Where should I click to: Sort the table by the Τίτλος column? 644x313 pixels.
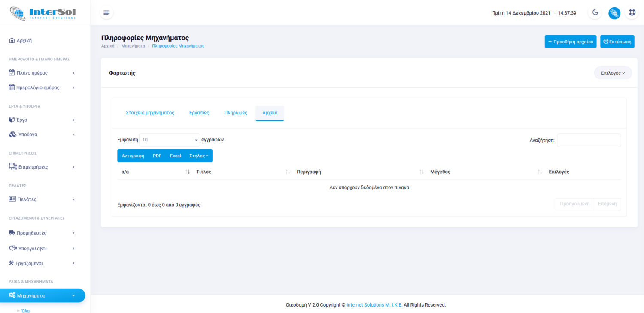pos(241,172)
